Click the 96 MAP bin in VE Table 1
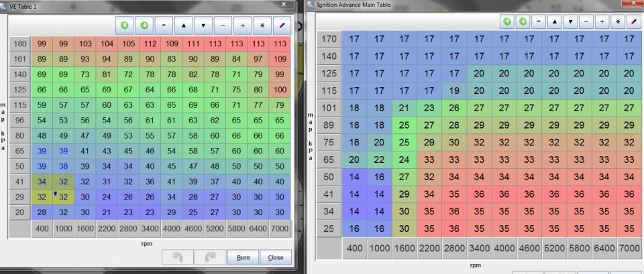Viewport: 644px width, 274px height. click(19, 121)
